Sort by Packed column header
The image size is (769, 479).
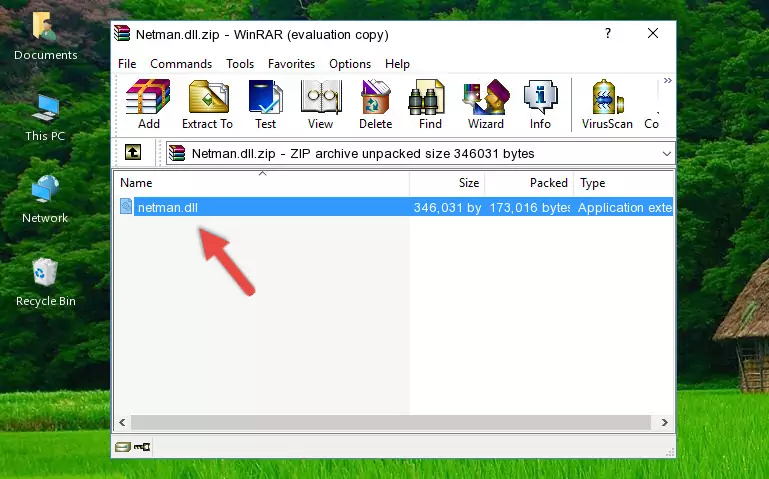[529, 183]
